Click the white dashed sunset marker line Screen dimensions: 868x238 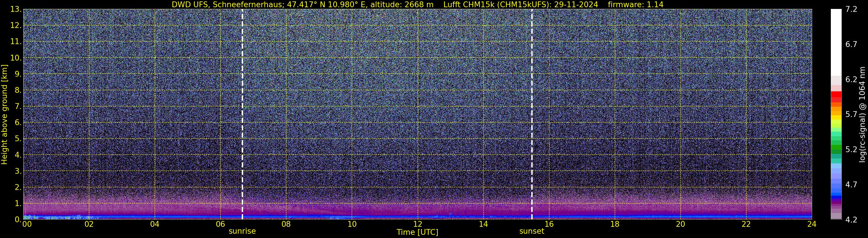[x=532, y=114]
